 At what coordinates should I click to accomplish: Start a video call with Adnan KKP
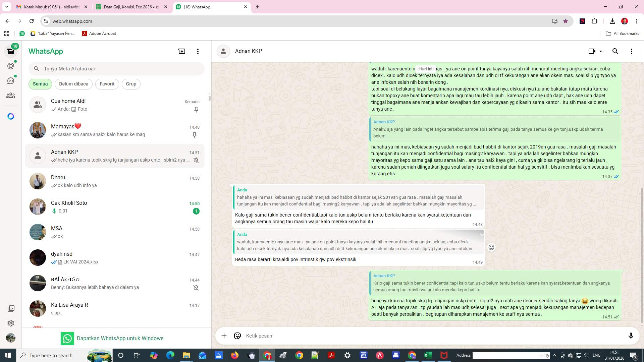[591, 51]
